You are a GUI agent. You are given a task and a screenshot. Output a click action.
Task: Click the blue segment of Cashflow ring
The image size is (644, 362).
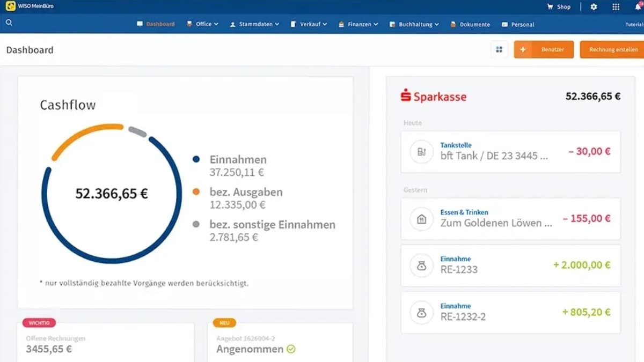click(112, 262)
